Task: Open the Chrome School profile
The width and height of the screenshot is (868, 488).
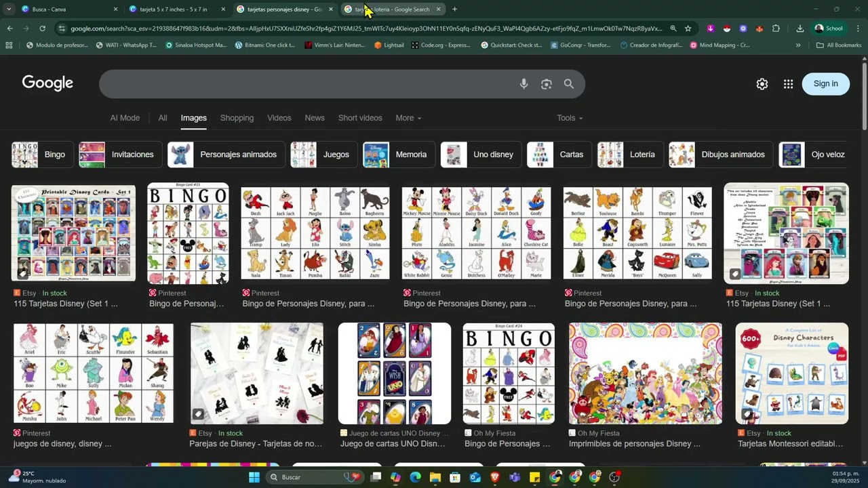Action: click(829, 28)
